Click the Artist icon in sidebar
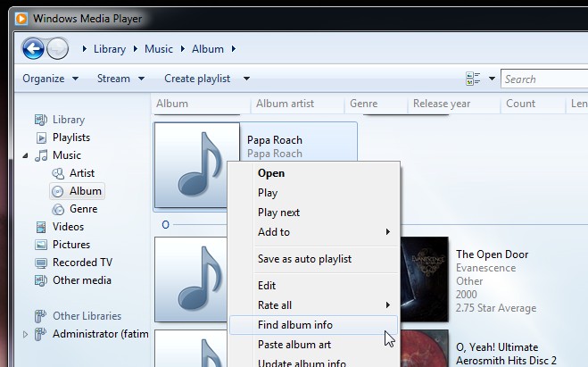The image size is (588, 367). click(58, 173)
